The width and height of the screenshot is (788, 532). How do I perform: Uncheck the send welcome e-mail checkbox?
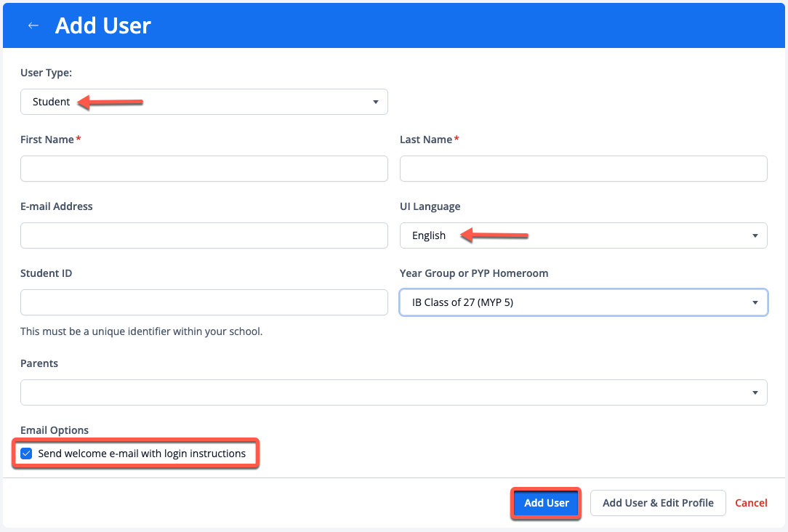point(27,454)
